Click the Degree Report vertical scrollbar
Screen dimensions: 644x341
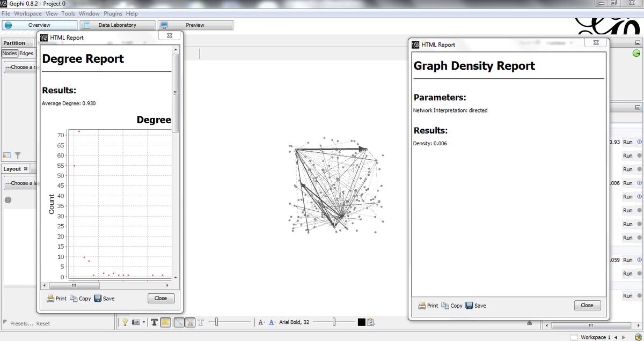(175, 94)
